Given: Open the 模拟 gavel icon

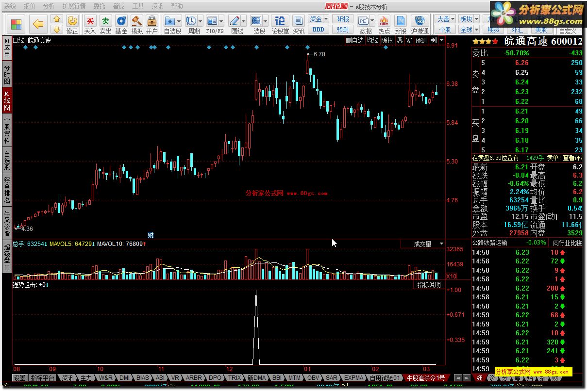Looking at the screenshot, I should click(136, 21).
